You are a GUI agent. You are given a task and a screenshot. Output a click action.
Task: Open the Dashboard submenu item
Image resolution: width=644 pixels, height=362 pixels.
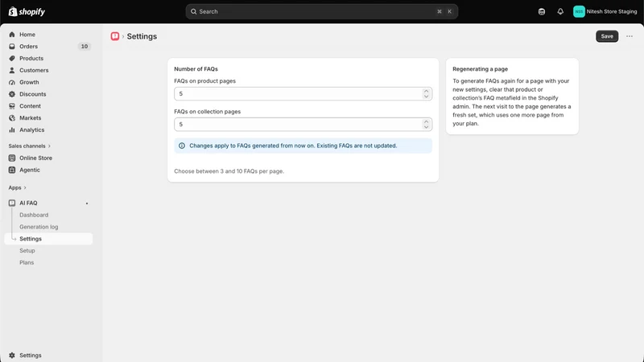pos(34,215)
